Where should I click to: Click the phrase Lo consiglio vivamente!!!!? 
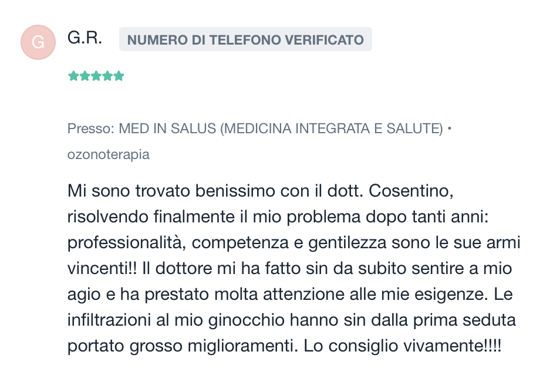[x=403, y=346]
